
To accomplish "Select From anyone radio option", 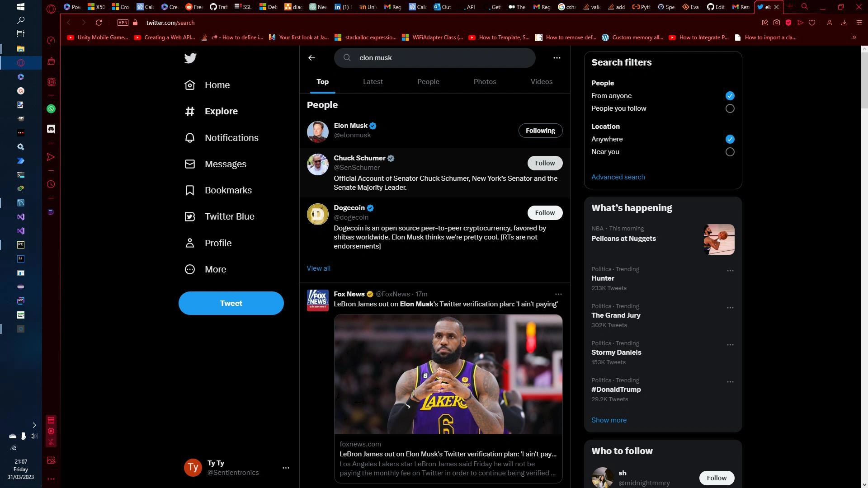I will click(730, 96).
